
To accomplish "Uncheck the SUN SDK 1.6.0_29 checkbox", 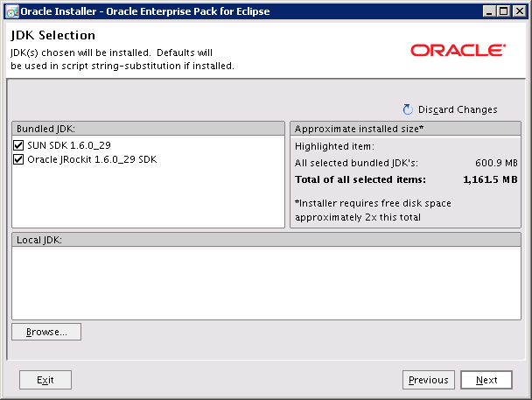I will tap(19, 144).
